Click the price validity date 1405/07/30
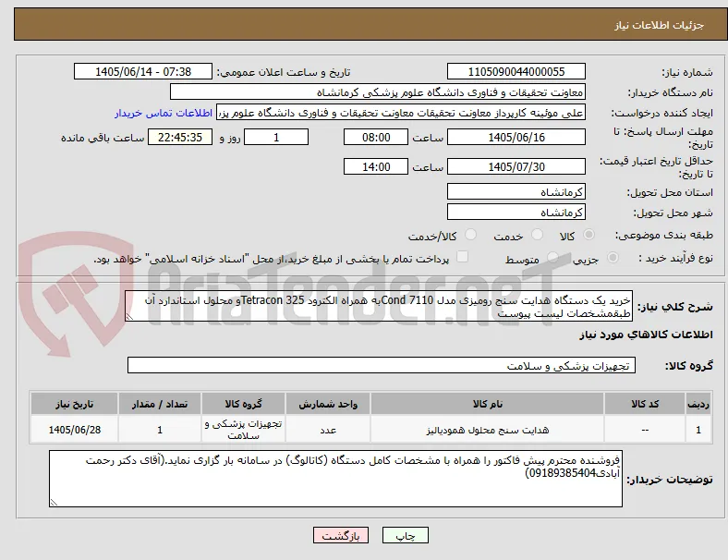The image size is (728, 560). click(516, 166)
